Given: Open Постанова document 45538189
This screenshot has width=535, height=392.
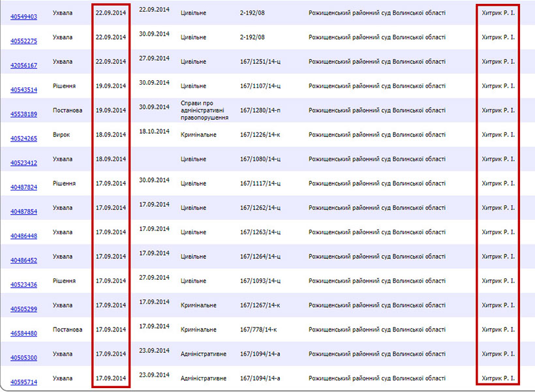Looking at the screenshot, I should (x=23, y=114).
